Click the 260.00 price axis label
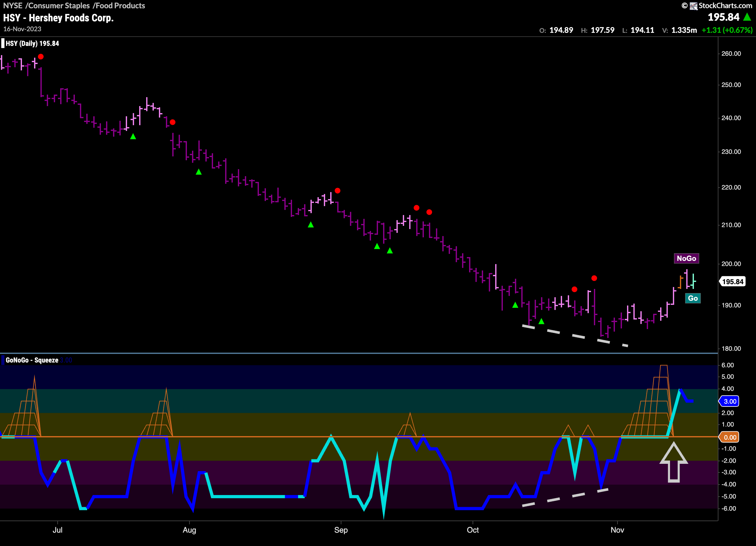The image size is (756, 546). tap(731, 54)
